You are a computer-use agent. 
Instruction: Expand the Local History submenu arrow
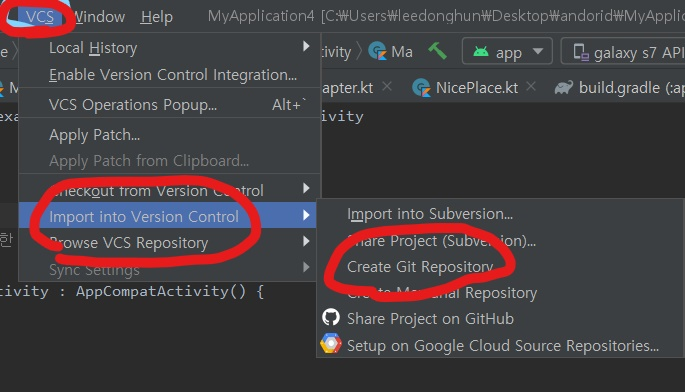306,46
